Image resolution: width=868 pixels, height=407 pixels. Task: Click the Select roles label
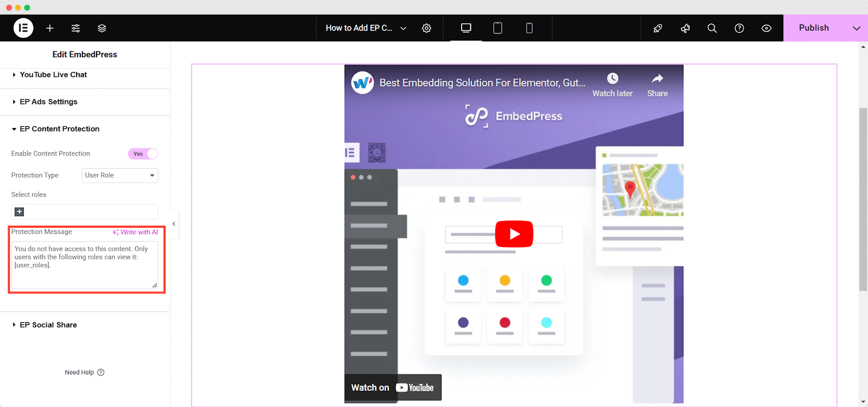tap(29, 195)
